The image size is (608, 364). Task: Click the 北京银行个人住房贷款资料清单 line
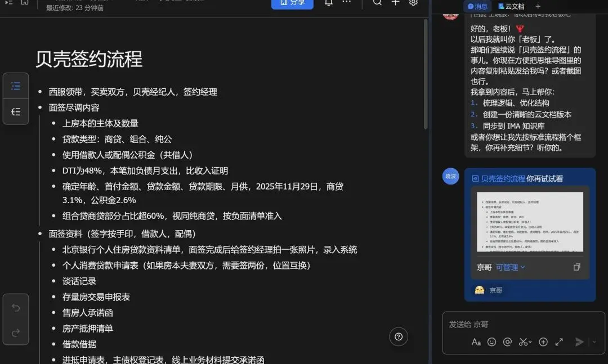tap(209, 250)
